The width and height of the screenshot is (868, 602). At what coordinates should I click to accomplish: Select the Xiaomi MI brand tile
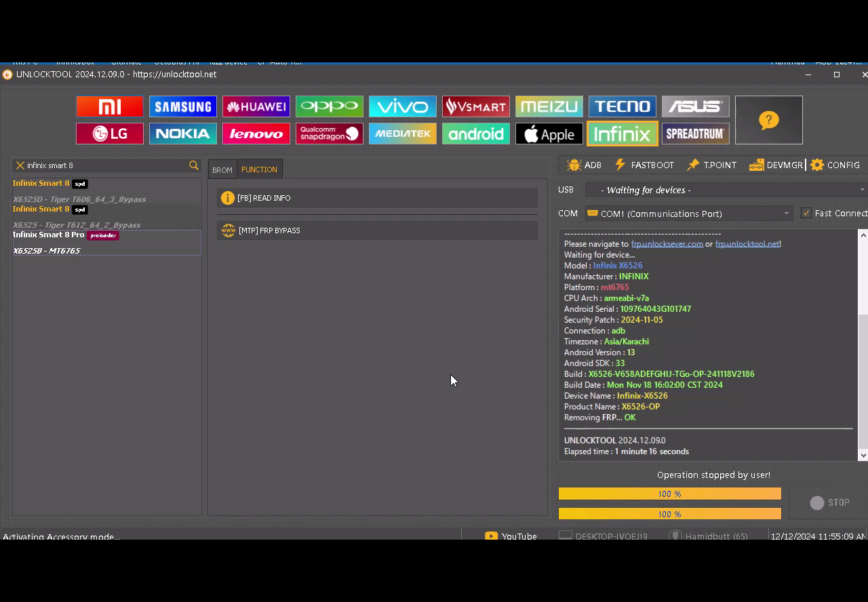[x=110, y=106]
